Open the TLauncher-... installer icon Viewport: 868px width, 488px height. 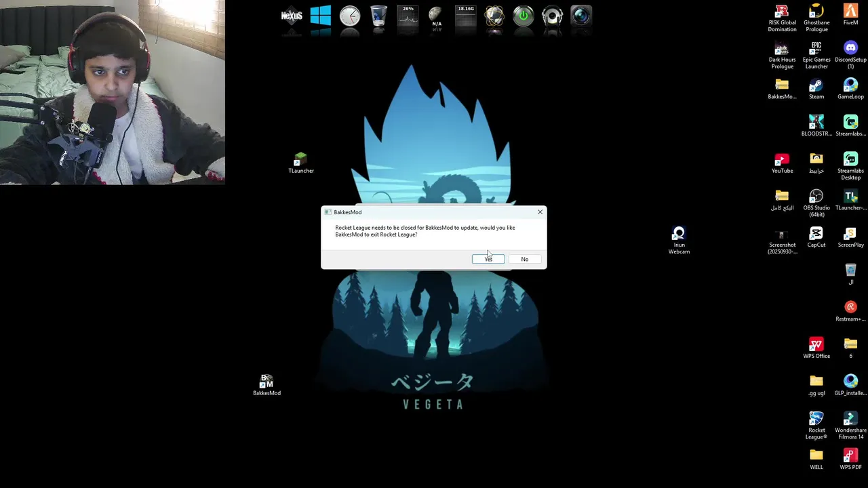tap(850, 200)
